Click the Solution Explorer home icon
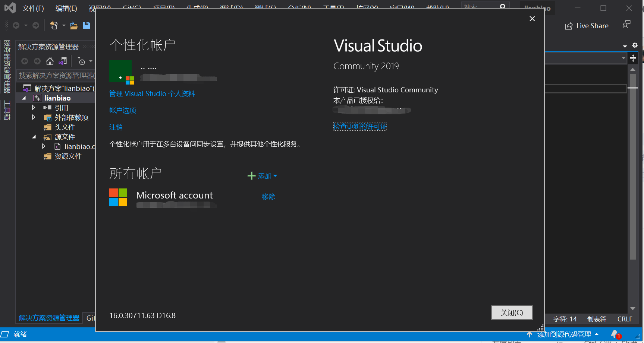The height and width of the screenshot is (343, 644). coord(50,61)
